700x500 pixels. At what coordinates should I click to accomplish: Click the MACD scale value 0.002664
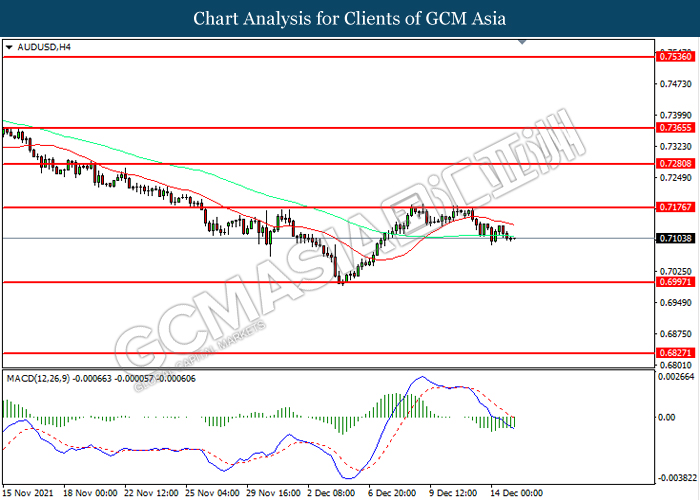[x=677, y=377]
